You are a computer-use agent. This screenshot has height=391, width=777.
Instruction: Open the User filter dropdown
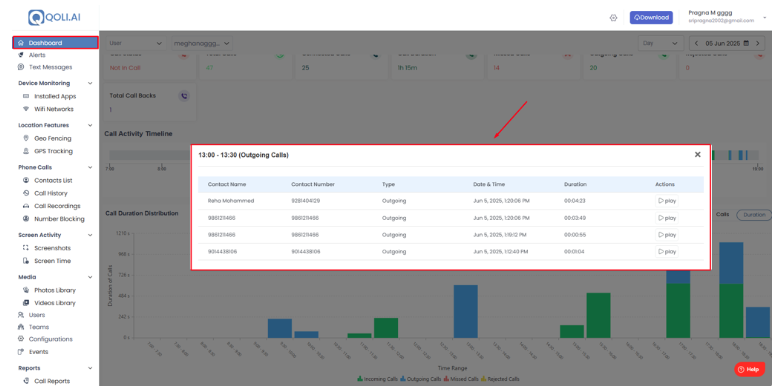click(x=135, y=43)
